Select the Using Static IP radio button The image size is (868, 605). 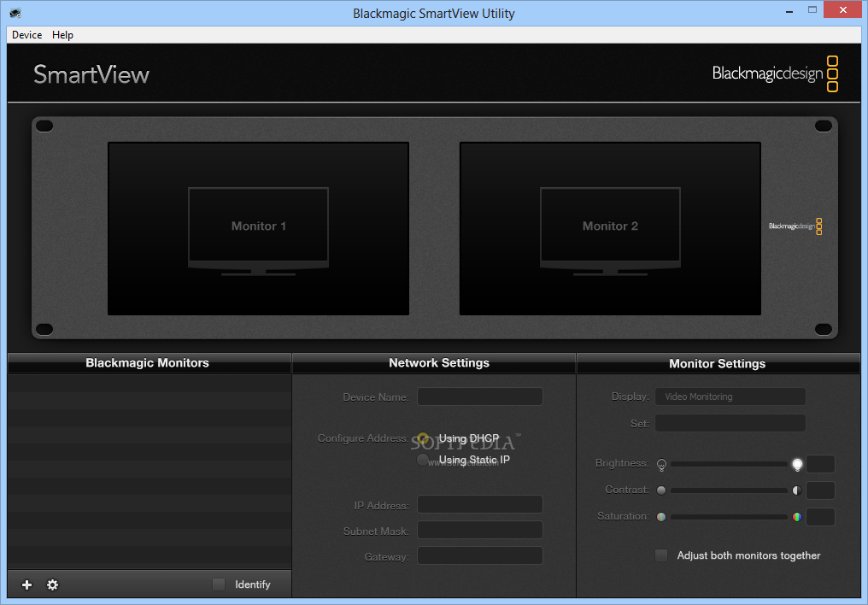(423, 460)
